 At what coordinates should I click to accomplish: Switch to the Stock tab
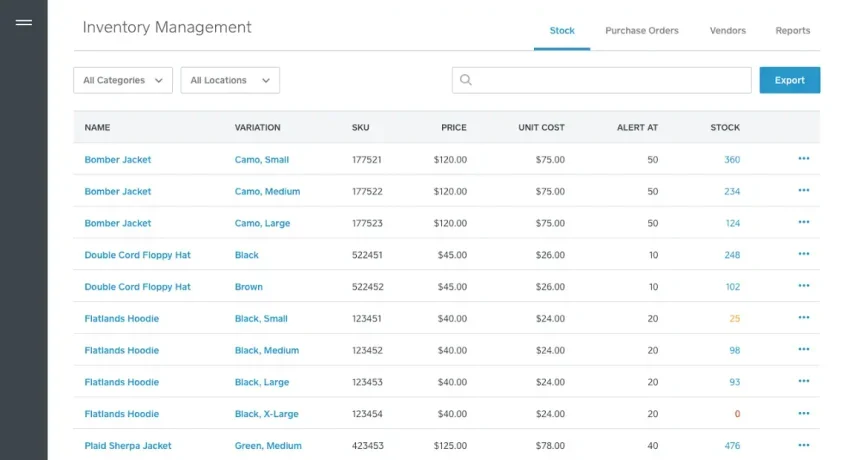pos(562,31)
